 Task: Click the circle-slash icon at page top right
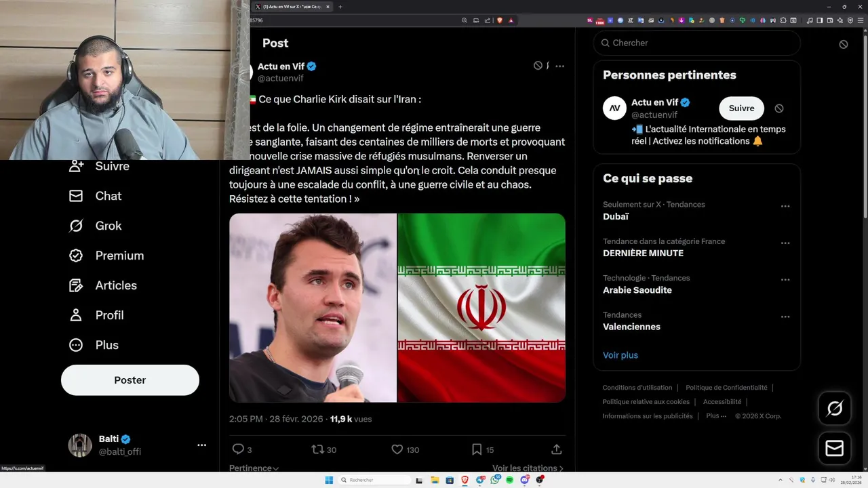click(844, 44)
